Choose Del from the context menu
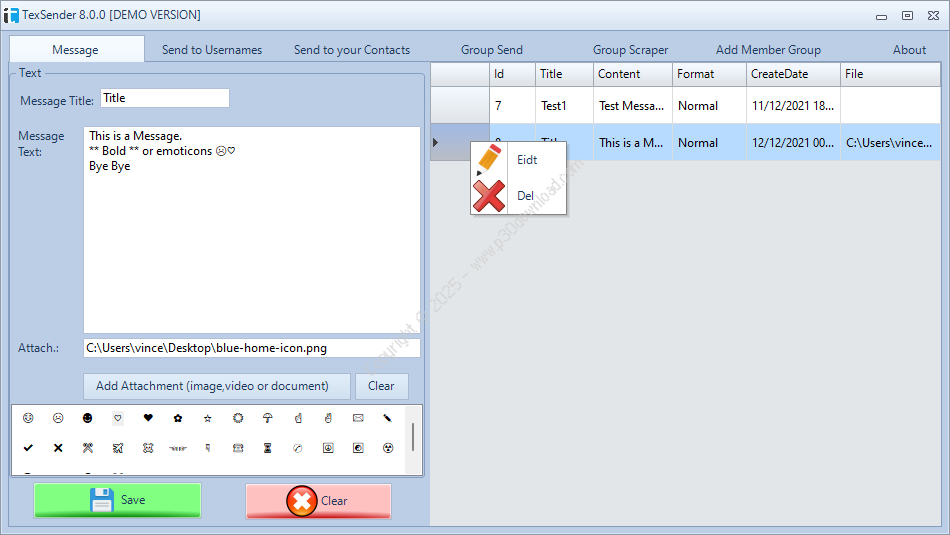 (525, 196)
